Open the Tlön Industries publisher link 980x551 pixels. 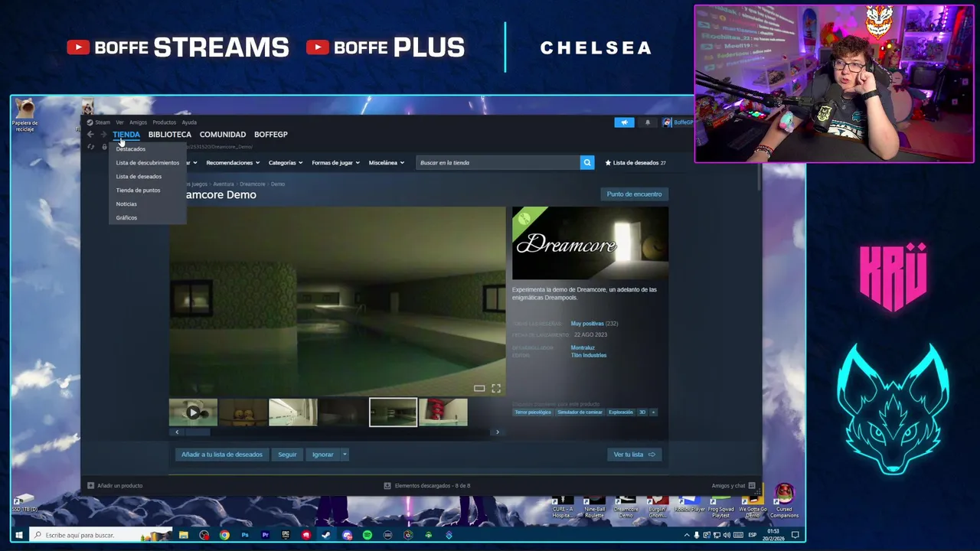tap(589, 355)
